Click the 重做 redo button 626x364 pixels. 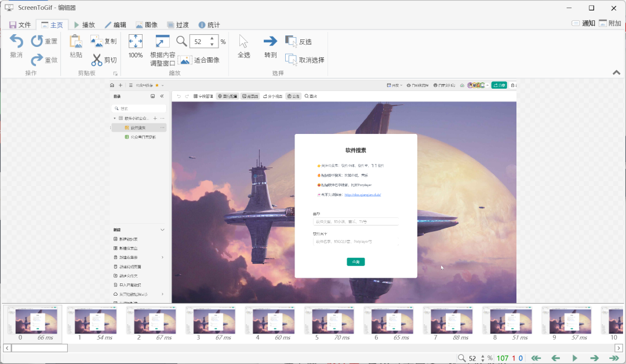44,60
